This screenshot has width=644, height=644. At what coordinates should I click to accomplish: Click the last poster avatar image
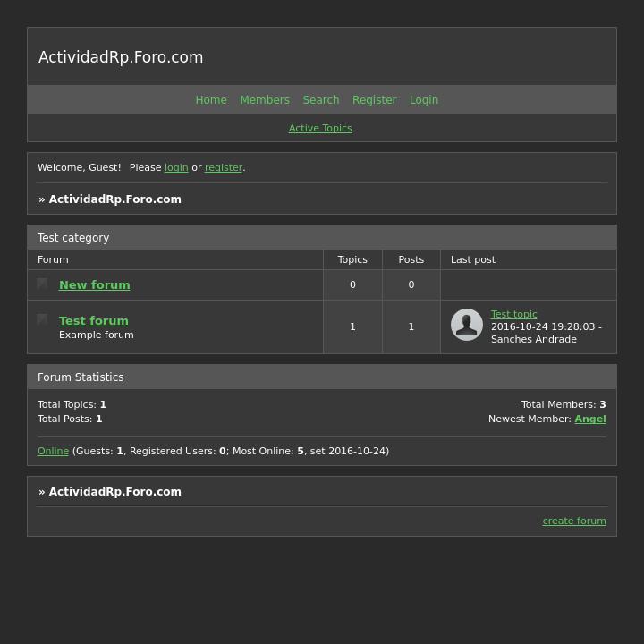pos(467,325)
